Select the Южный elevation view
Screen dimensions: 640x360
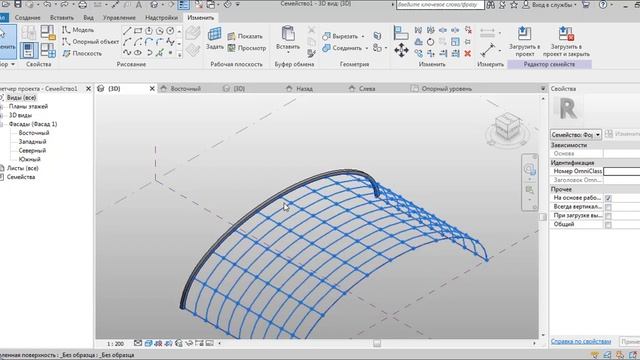point(29,160)
